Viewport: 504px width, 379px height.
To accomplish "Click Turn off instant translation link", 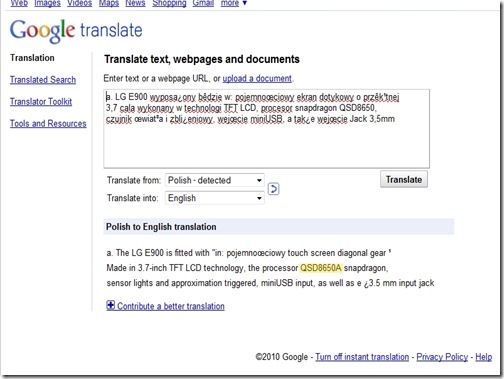I will [362, 357].
